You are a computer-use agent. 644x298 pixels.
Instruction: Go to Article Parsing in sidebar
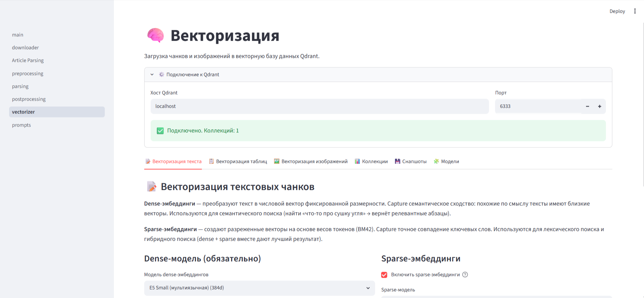point(57,60)
